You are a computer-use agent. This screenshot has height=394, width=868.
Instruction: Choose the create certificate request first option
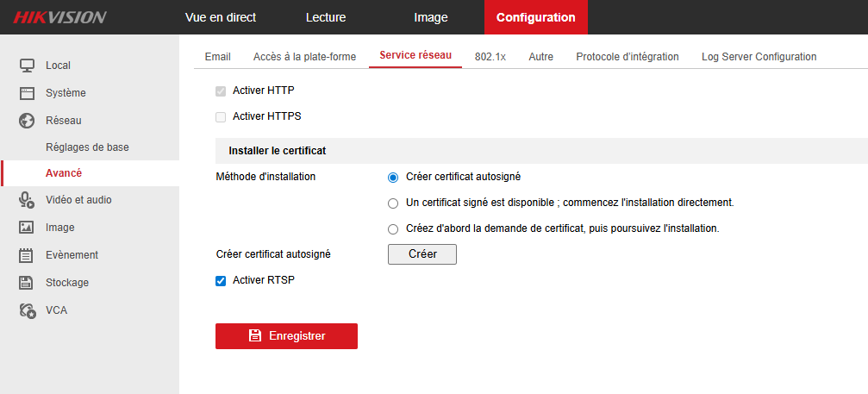[393, 228]
